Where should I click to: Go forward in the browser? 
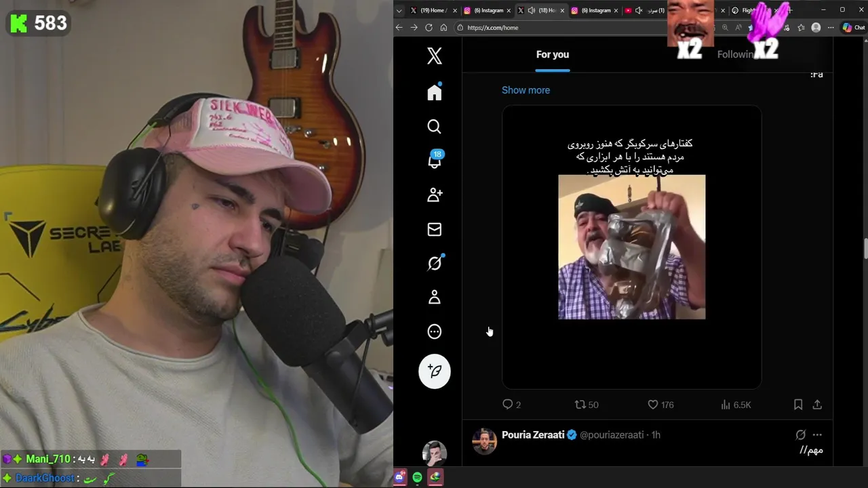tap(414, 28)
